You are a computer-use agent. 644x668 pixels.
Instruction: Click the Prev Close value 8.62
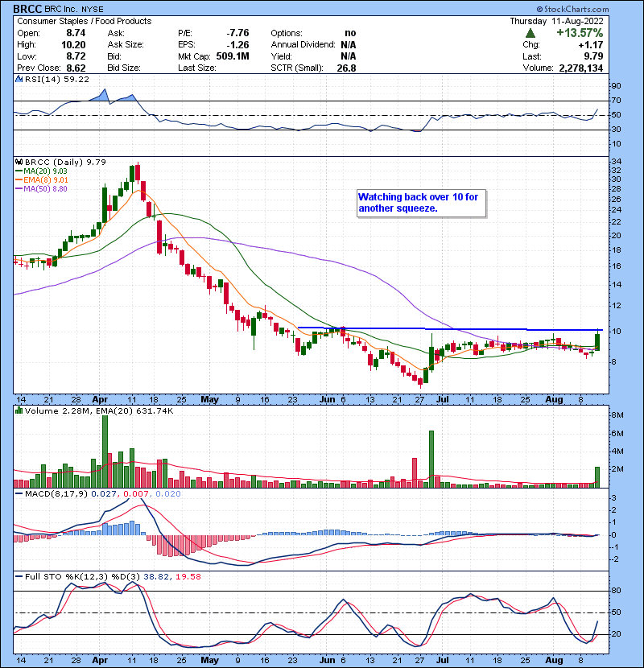76,68
